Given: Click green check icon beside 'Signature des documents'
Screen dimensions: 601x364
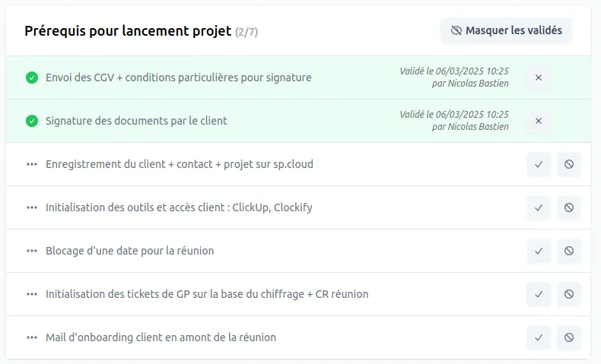Looking at the screenshot, I should 32,121.
